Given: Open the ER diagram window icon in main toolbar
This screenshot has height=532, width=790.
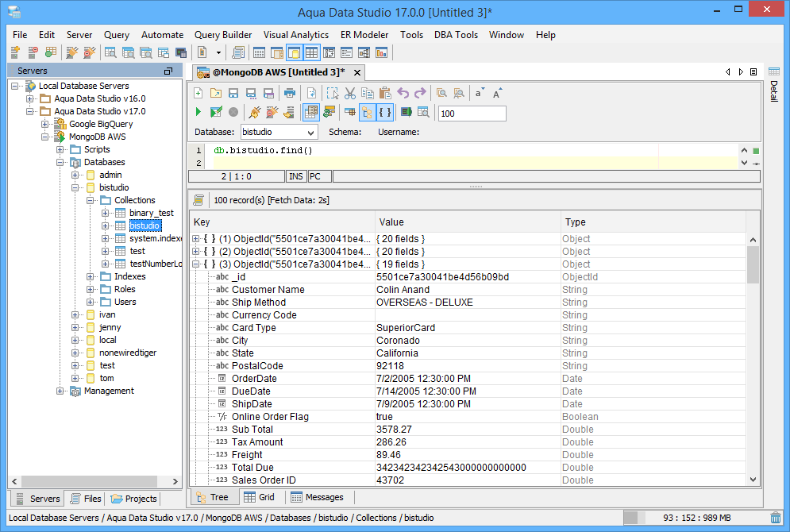Looking at the screenshot, I should [x=364, y=52].
